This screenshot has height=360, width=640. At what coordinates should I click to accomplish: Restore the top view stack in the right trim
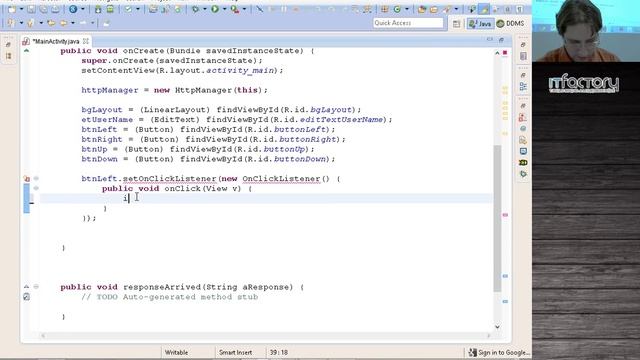[523, 44]
